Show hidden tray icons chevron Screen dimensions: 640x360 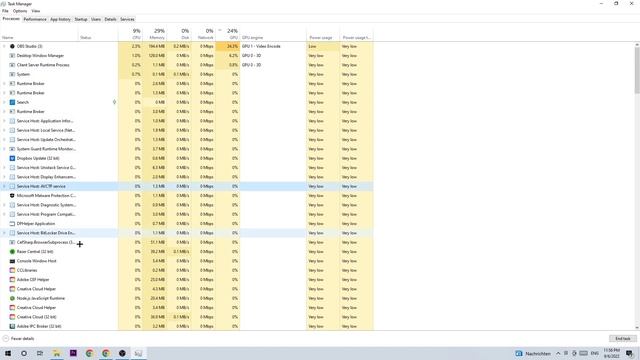(x=558, y=353)
